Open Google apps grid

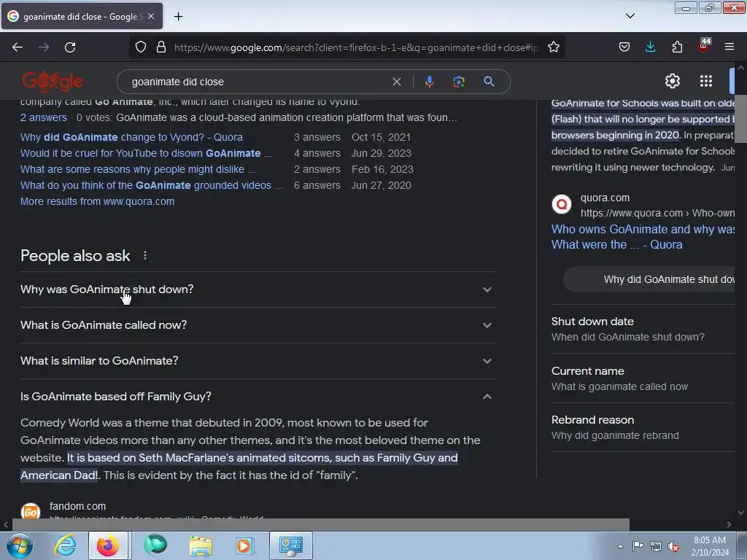[706, 81]
